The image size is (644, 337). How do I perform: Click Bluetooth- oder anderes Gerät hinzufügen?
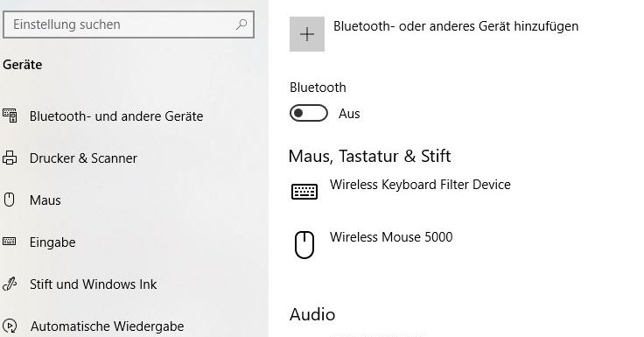[456, 26]
